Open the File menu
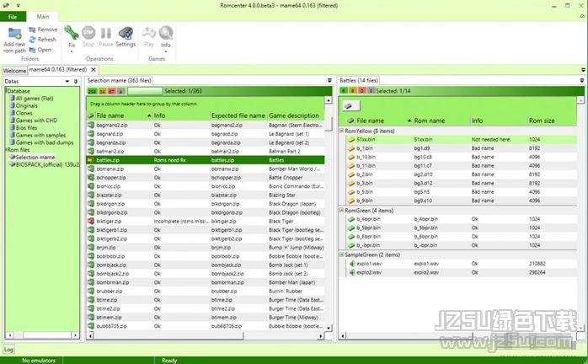 click(13, 16)
